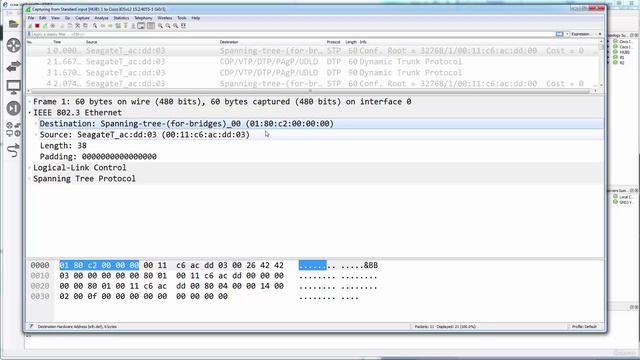This screenshot has width=640, height=360.
Task: Expand the Source field node
Action: click(x=36, y=135)
